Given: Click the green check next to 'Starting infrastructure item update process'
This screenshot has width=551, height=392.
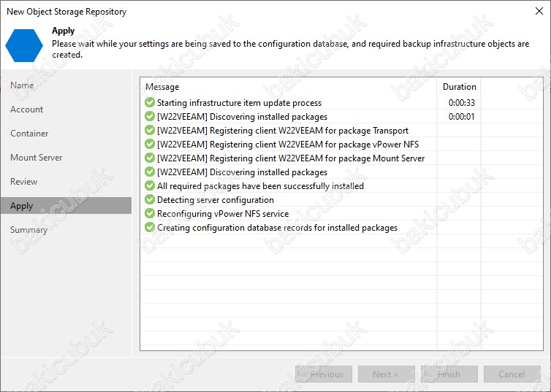Looking at the screenshot, I should 150,102.
